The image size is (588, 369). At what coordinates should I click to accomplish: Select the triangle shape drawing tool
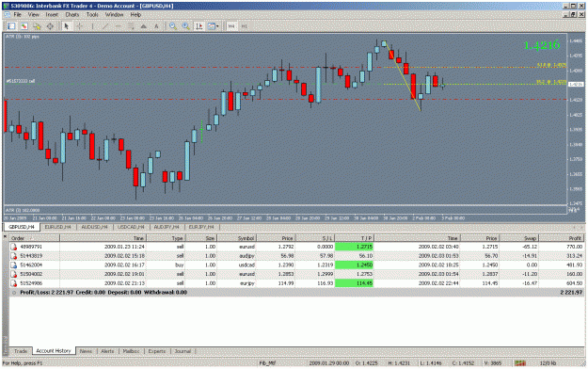coord(143,26)
